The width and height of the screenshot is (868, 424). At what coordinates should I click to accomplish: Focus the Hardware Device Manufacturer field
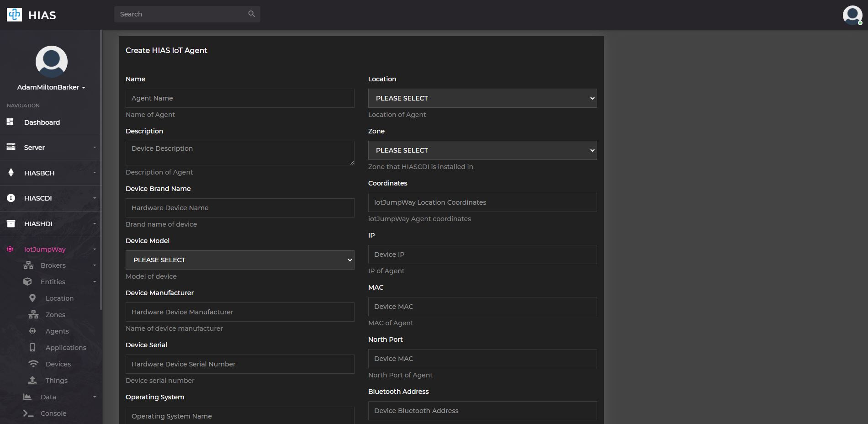click(x=240, y=312)
